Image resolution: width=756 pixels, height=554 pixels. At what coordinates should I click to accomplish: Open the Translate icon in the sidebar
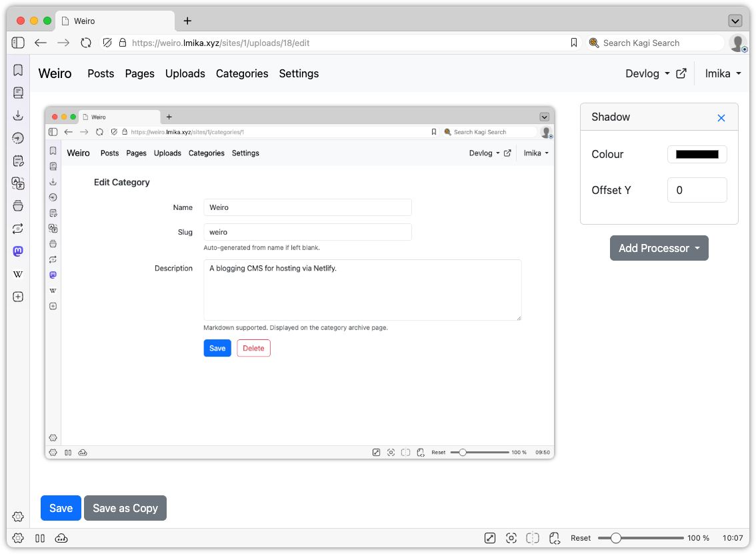(x=18, y=183)
